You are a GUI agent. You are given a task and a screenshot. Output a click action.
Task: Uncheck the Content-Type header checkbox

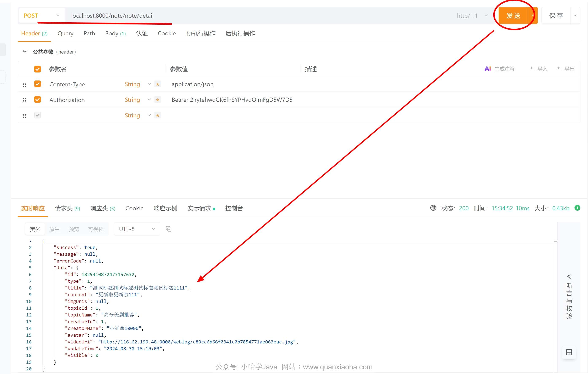(x=37, y=84)
